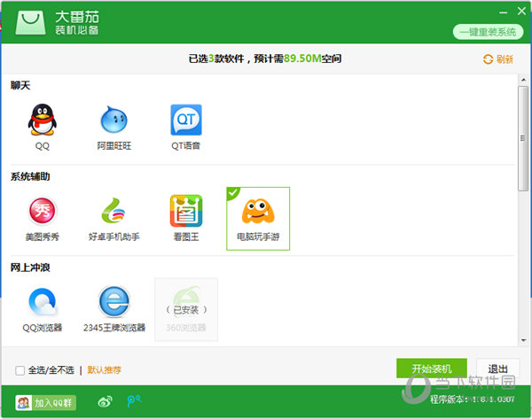The image size is (532, 419).
Task: Select the 阿里旺旺 app icon
Action: (114, 120)
